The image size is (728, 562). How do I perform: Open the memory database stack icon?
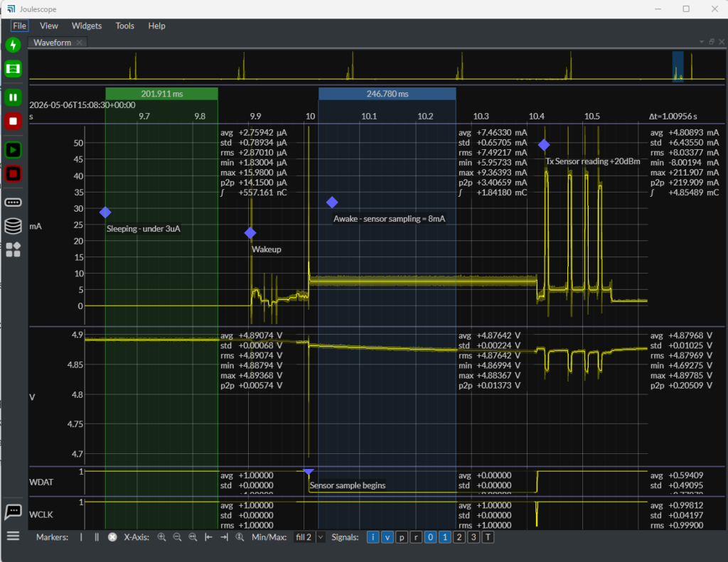[x=13, y=226]
